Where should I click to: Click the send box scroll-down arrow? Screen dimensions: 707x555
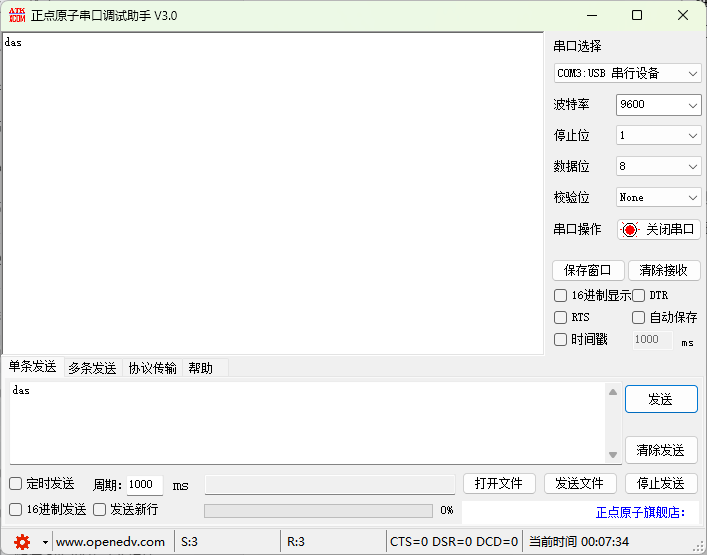[x=612, y=453]
